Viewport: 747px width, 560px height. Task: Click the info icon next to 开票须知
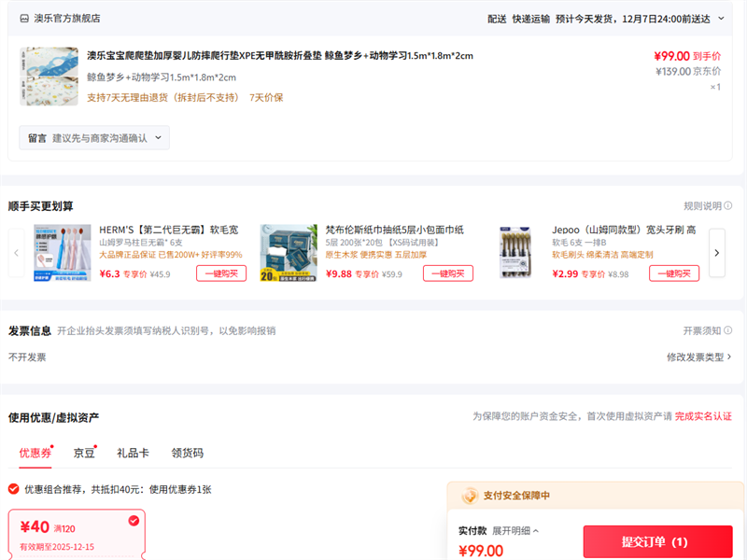click(x=727, y=331)
